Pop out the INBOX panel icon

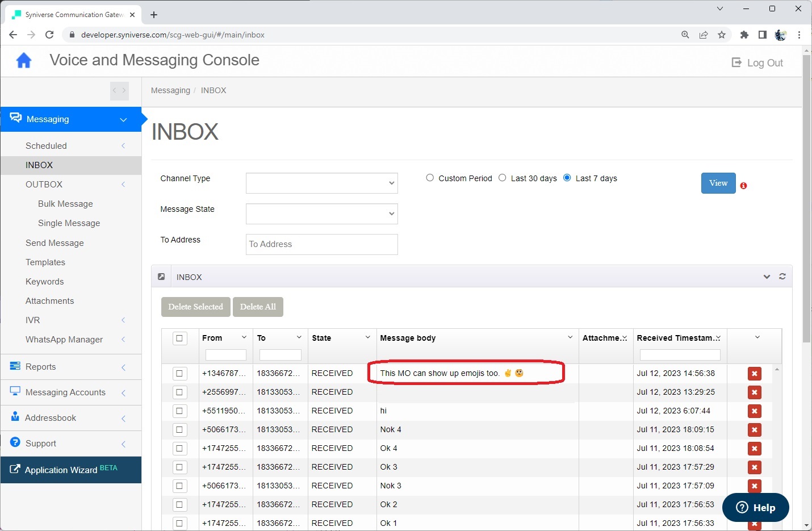[x=161, y=277]
